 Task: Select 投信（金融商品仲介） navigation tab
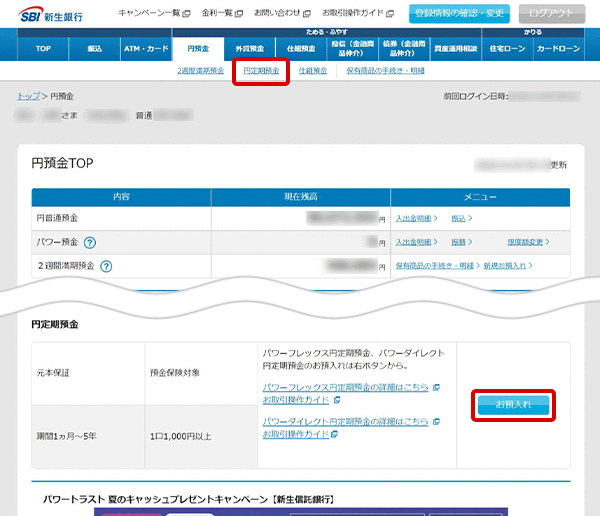coord(352,49)
